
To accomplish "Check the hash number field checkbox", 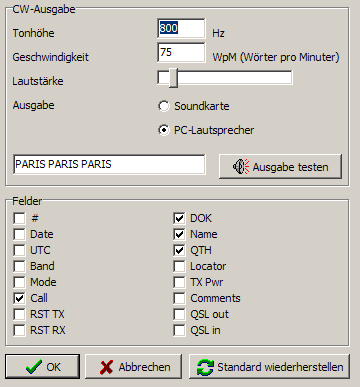I will [19, 218].
